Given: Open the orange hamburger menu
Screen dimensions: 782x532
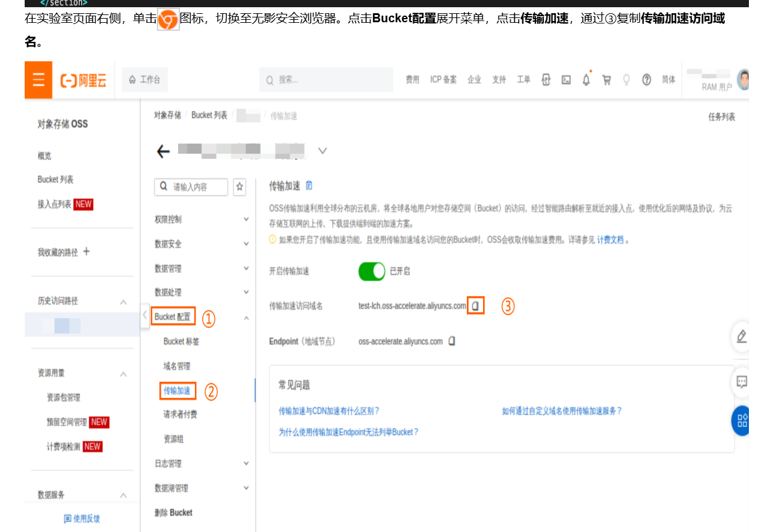Looking at the screenshot, I should tap(38, 80).
